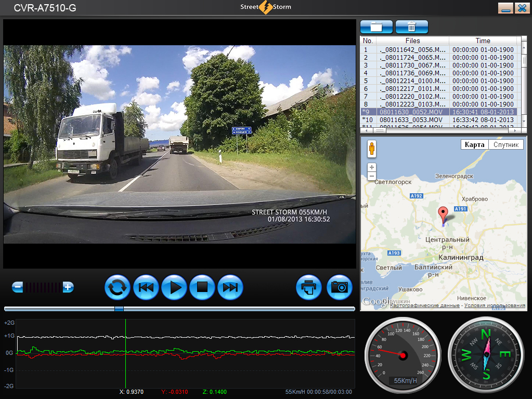
Task: Select file ._08011642_0056 in list
Action: click(x=439, y=49)
